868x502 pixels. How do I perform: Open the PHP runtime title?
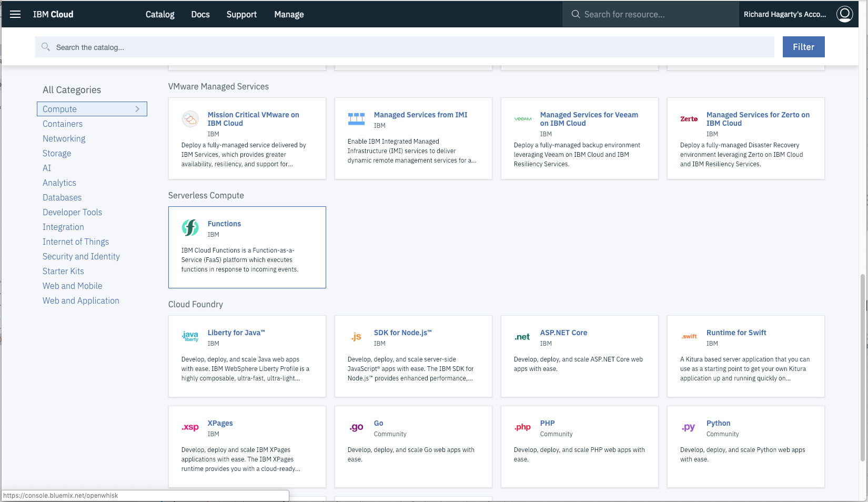coord(547,423)
